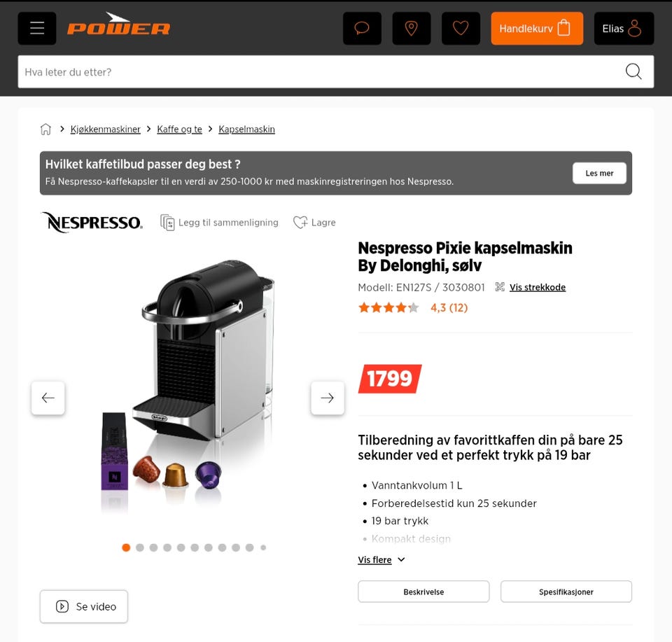Open Vis strekkode barcode link
This screenshot has height=642, width=672.
pyautogui.click(x=537, y=287)
